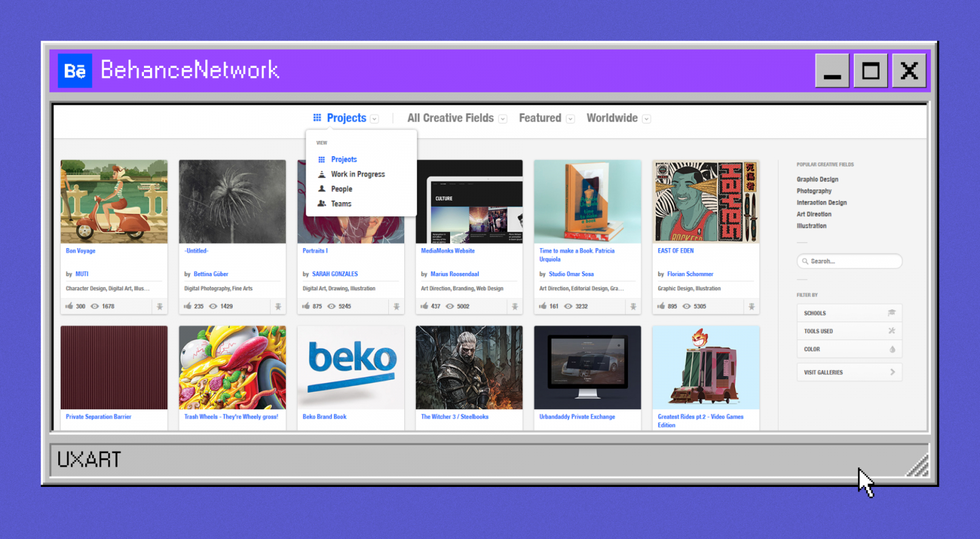Image resolution: width=980 pixels, height=539 pixels.
Task: Click the Search input field
Action: (850, 262)
